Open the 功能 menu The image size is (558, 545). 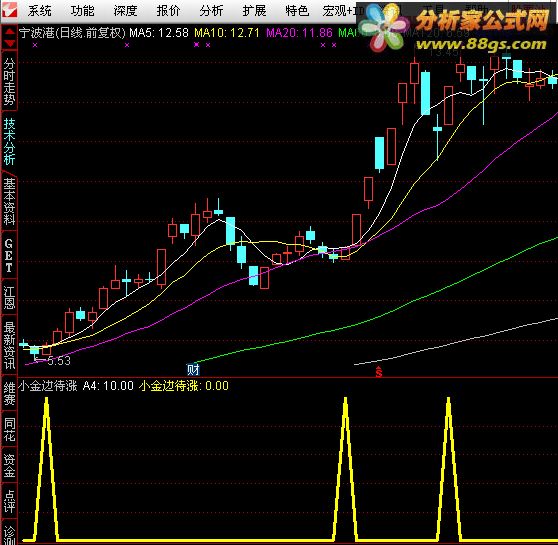83,11
